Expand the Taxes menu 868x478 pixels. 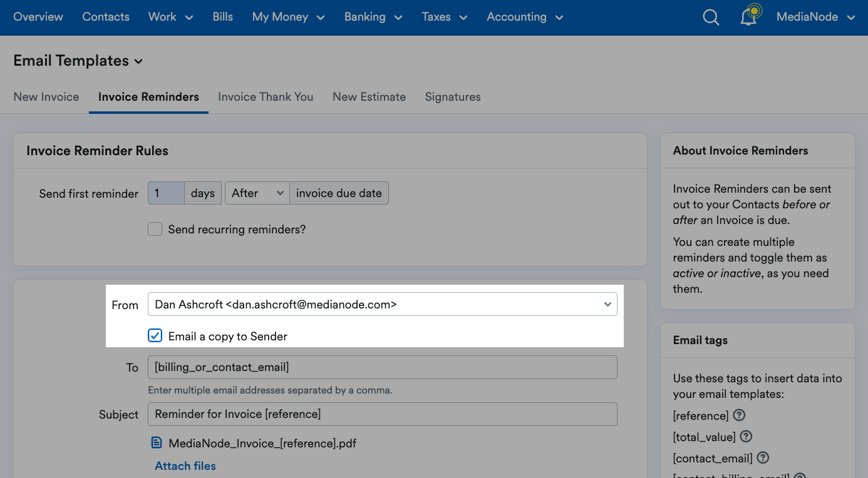445,17
